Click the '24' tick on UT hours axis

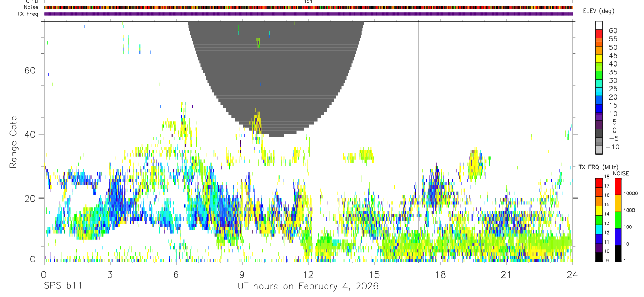coord(573,274)
